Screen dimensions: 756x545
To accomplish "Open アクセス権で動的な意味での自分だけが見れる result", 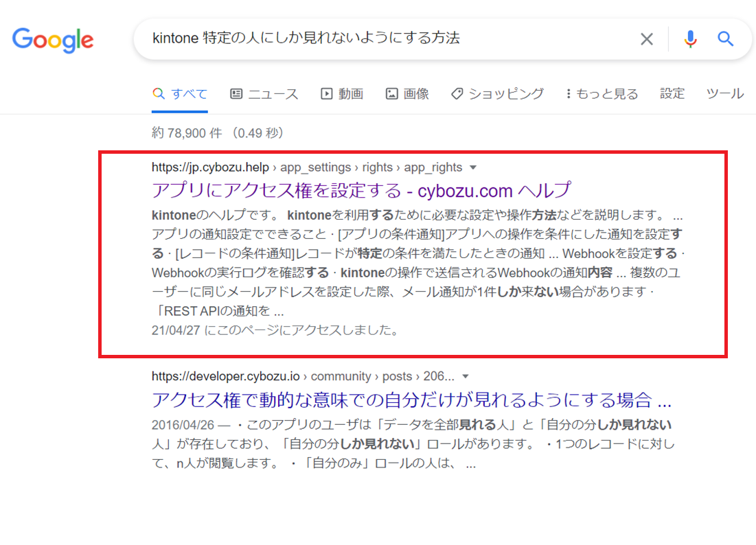I will (411, 399).
